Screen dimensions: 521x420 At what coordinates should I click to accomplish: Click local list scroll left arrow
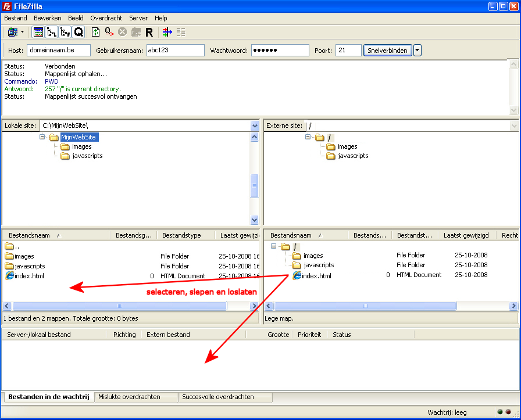(7, 306)
